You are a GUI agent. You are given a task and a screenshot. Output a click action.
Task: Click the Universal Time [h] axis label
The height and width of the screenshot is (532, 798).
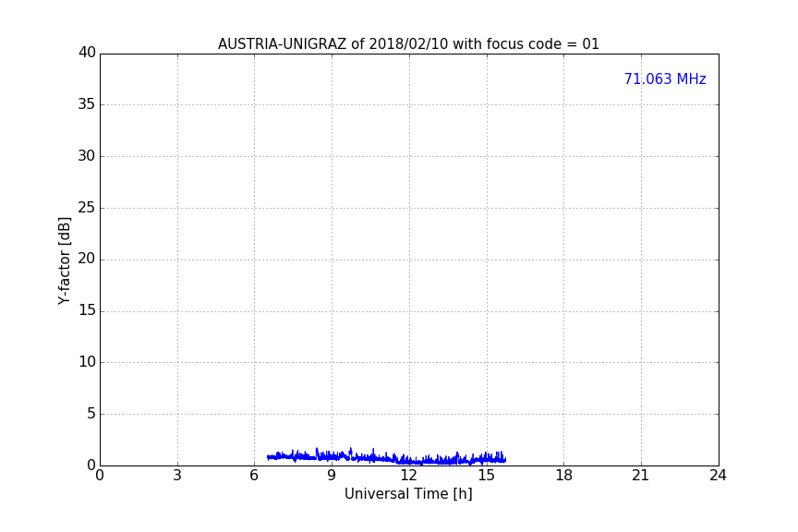coord(408,494)
